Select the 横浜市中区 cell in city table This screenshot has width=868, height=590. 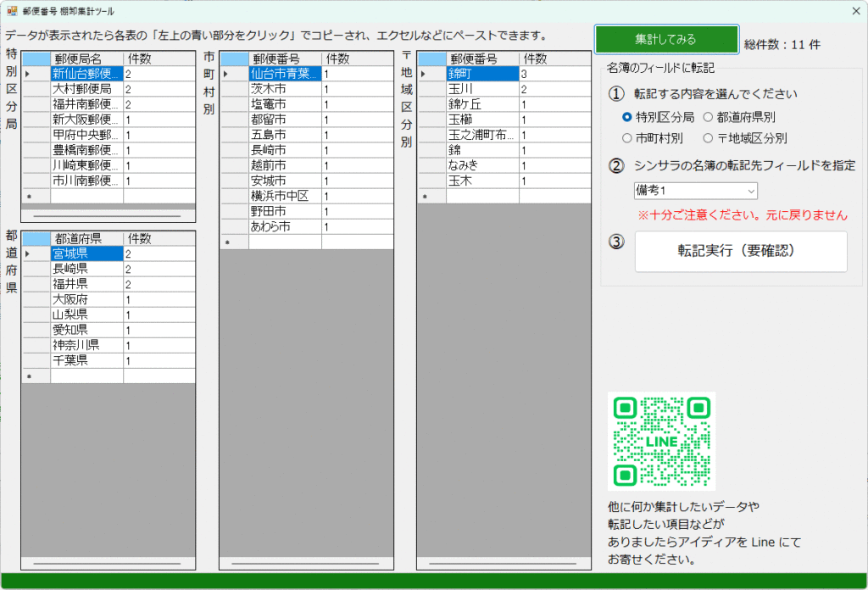click(x=285, y=196)
